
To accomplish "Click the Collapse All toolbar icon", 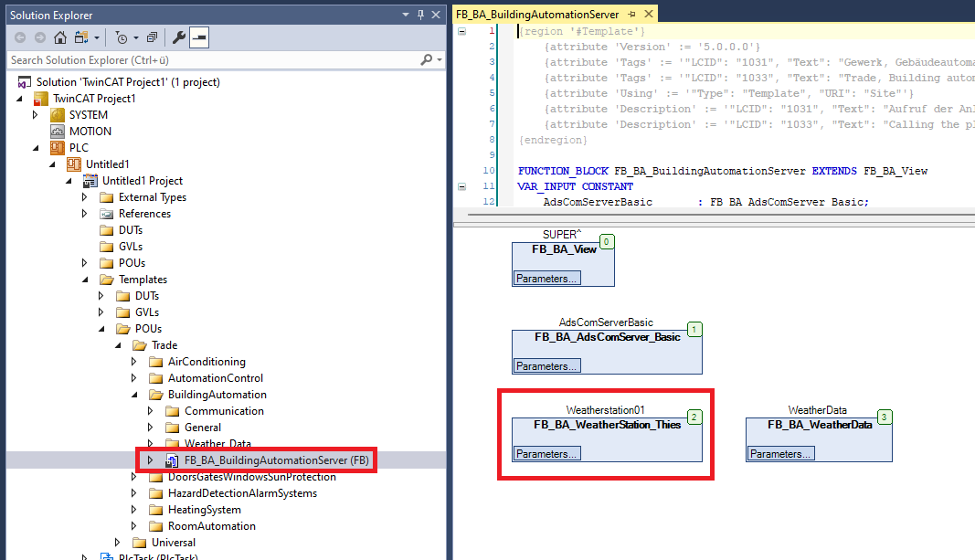I will [151, 37].
